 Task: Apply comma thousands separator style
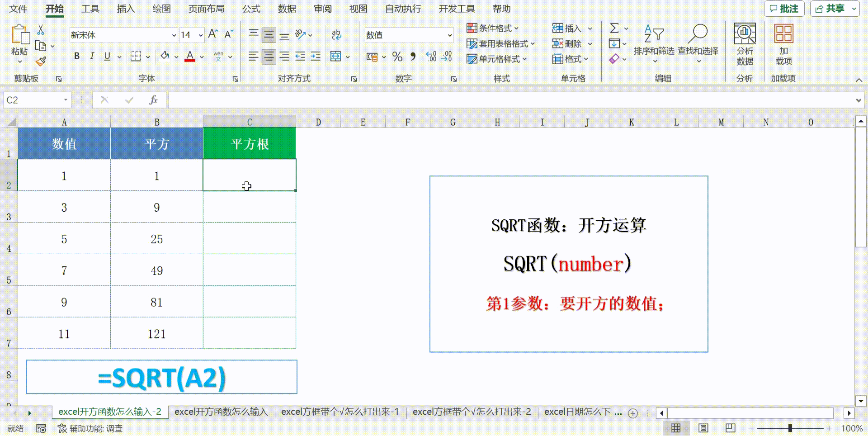(x=413, y=57)
